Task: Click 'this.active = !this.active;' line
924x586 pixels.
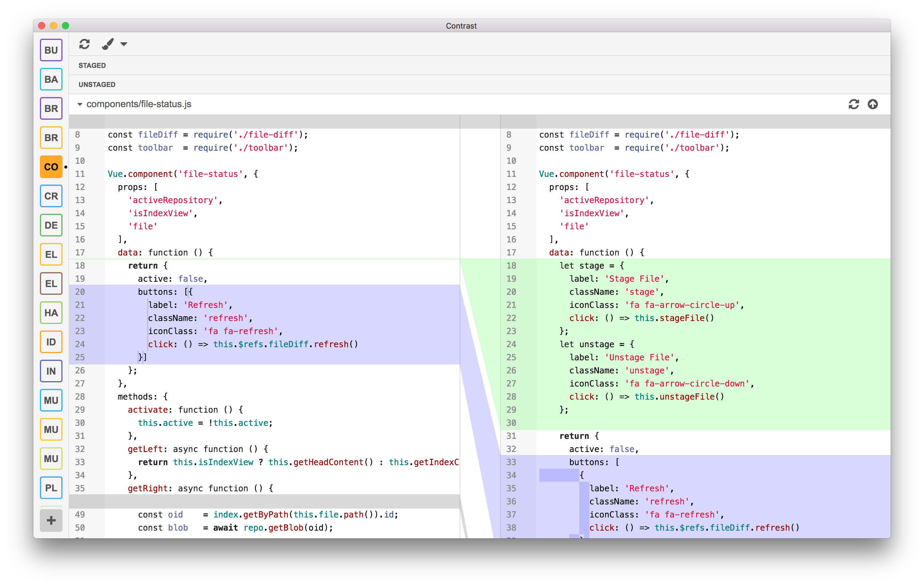Action: click(x=205, y=423)
